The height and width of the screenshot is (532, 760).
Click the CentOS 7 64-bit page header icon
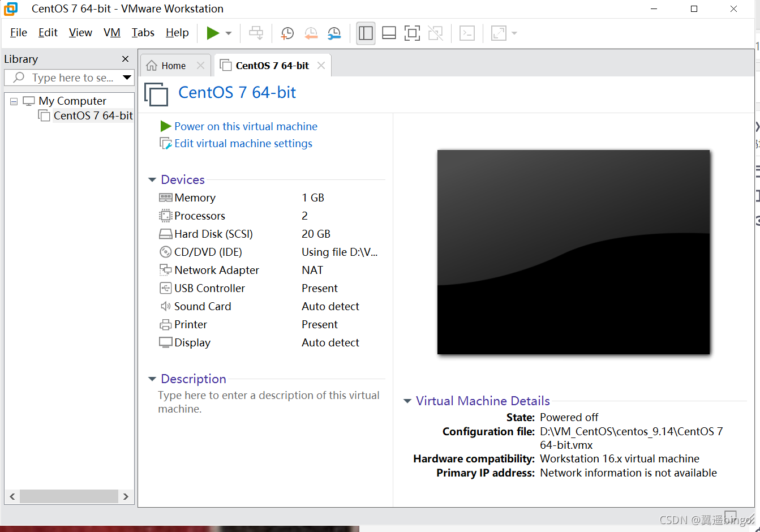(156, 94)
